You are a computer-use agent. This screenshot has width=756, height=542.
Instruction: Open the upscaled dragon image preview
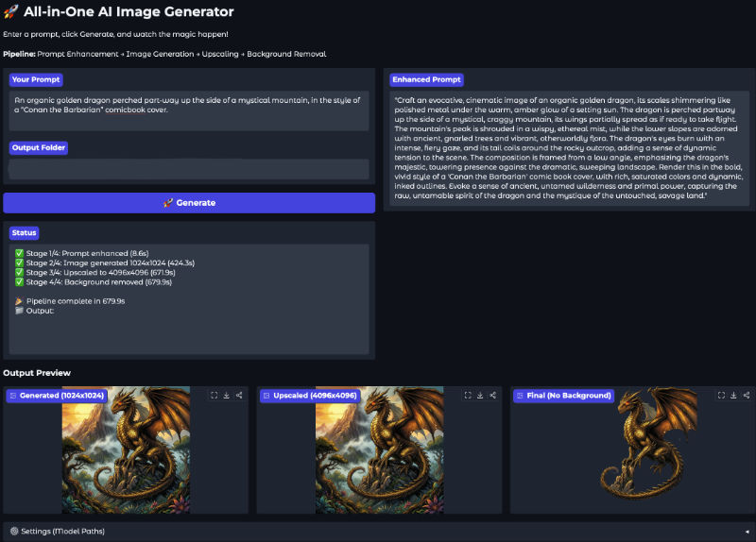pos(378,453)
